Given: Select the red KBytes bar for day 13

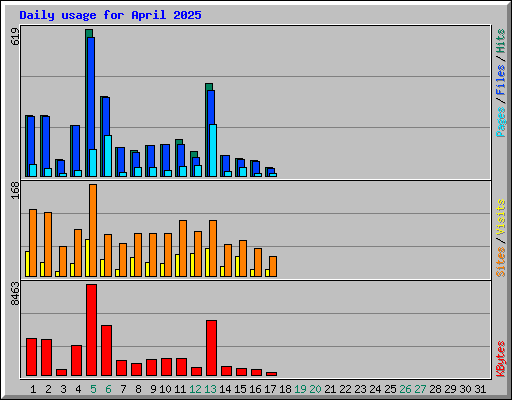Looking at the screenshot, I should click(x=211, y=348).
